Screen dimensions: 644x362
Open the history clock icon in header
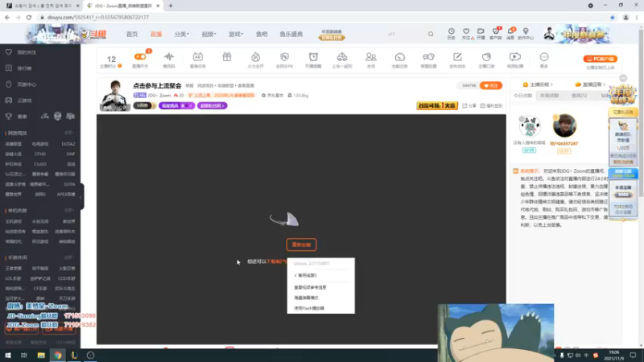coord(452,31)
